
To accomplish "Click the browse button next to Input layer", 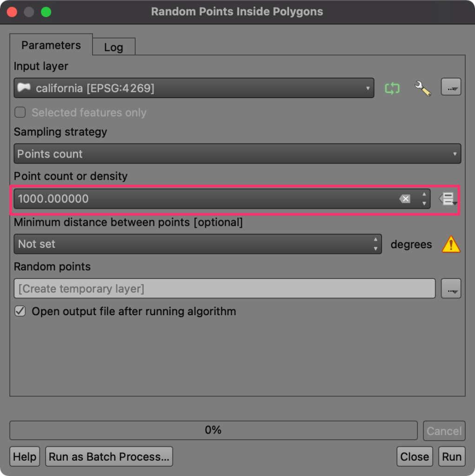I will click(x=450, y=87).
